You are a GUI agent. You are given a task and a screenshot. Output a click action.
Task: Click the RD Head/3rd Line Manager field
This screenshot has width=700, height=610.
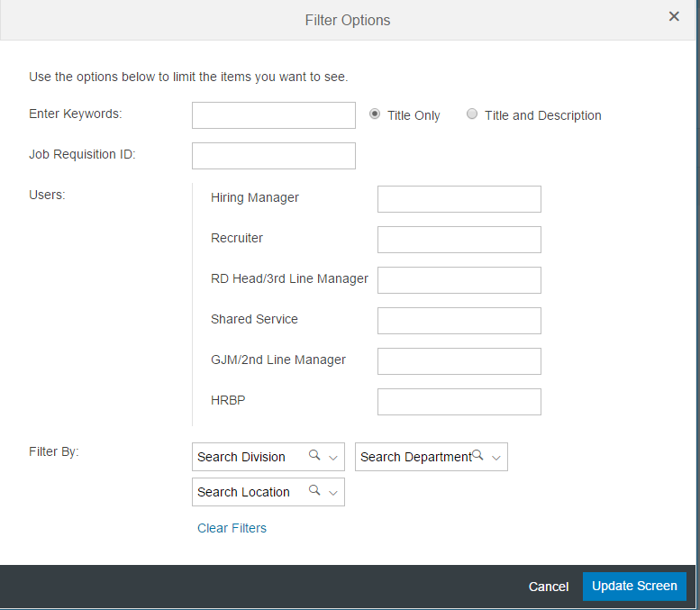[x=459, y=280]
